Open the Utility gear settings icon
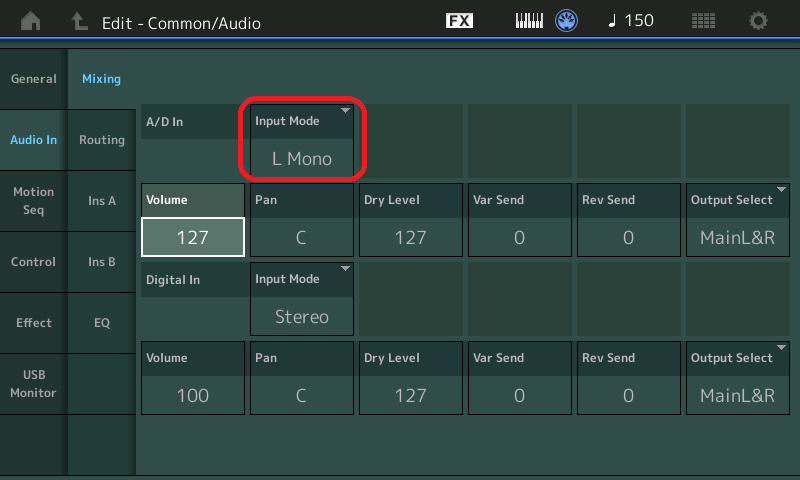800x480 pixels. coord(759,21)
